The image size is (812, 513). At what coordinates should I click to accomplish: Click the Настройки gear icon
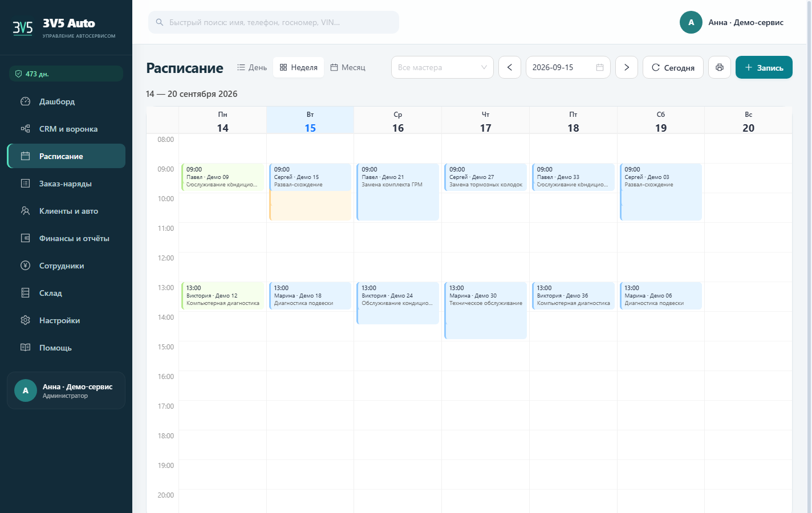(25, 320)
